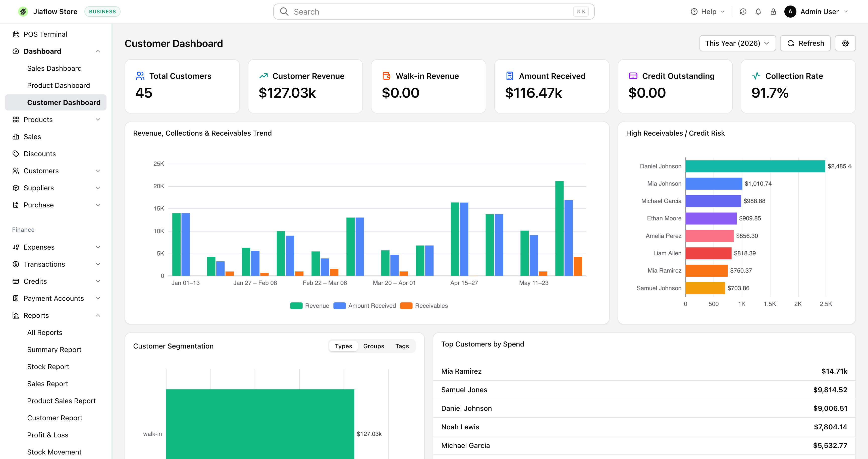Viewport: 868px width, 459px height.
Task: Switch segmentation to Groups tab
Action: 373,346
